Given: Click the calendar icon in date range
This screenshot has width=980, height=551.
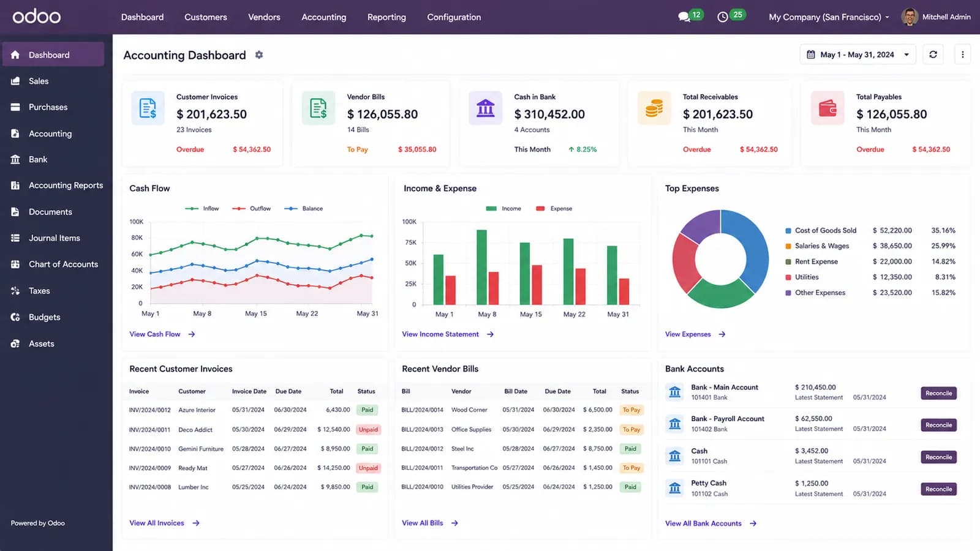Looking at the screenshot, I should [x=810, y=54].
